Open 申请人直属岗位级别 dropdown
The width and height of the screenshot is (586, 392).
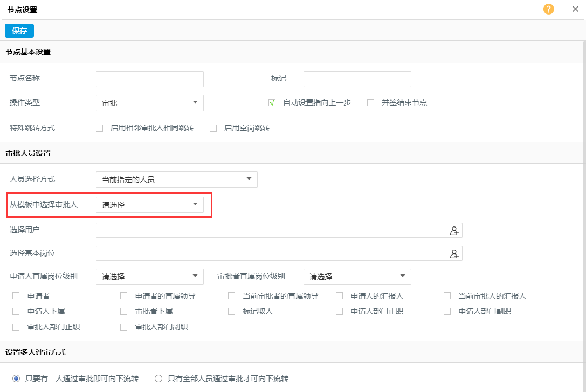coord(149,277)
